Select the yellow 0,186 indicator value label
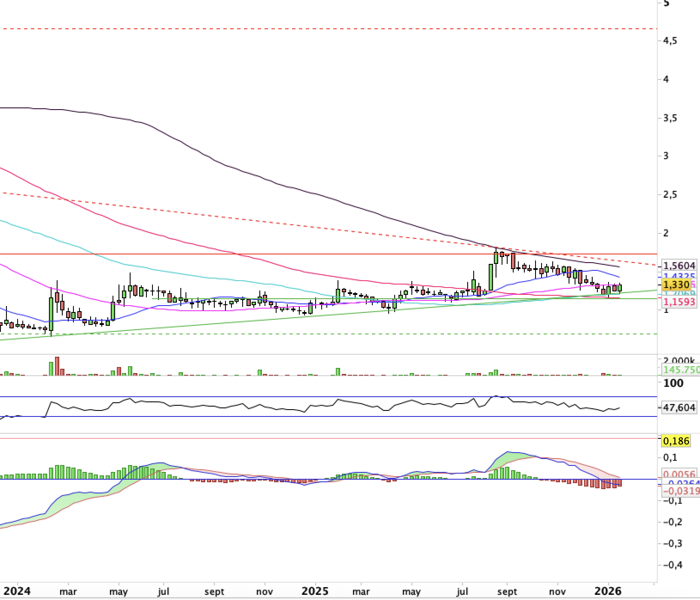The height and width of the screenshot is (600, 700). pyautogui.click(x=676, y=441)
